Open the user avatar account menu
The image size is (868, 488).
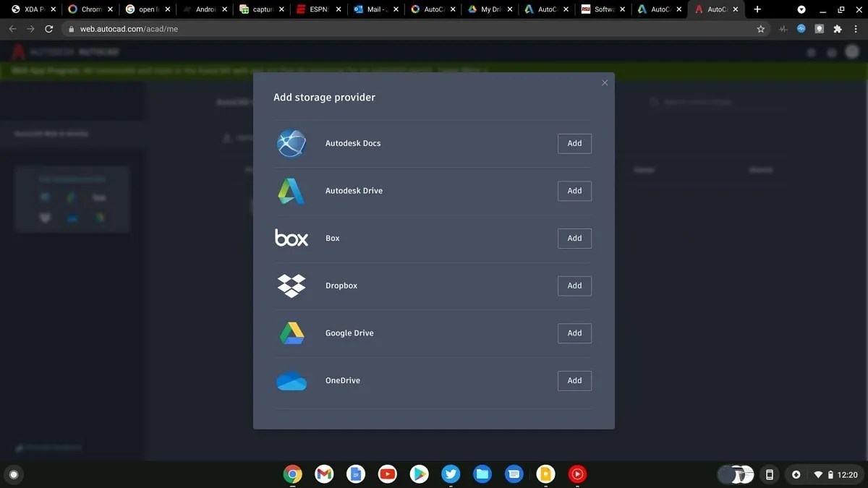852,52
